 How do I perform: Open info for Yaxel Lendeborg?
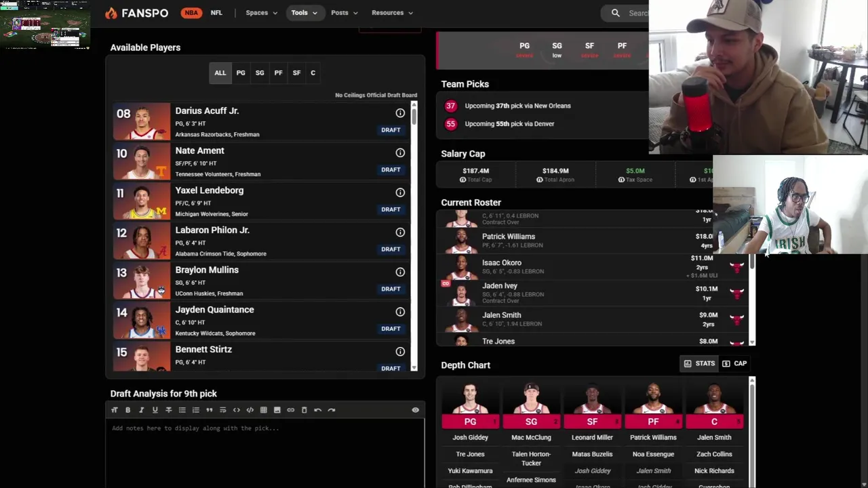pyautogui.click(x=400, y=192)
